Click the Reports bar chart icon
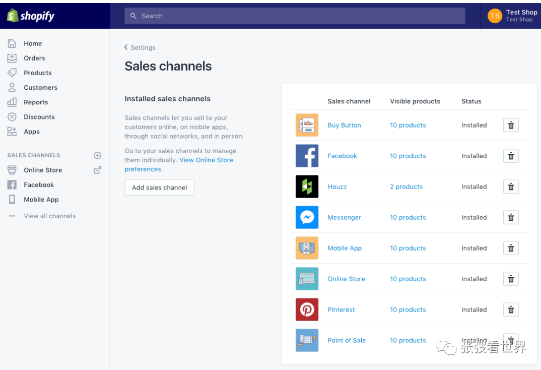The height and width of the screenshot is (370, 541). [x=12, y=102]
